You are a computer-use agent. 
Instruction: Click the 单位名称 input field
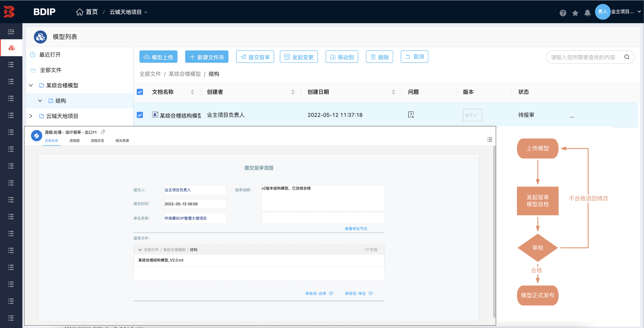pos(195,218)
